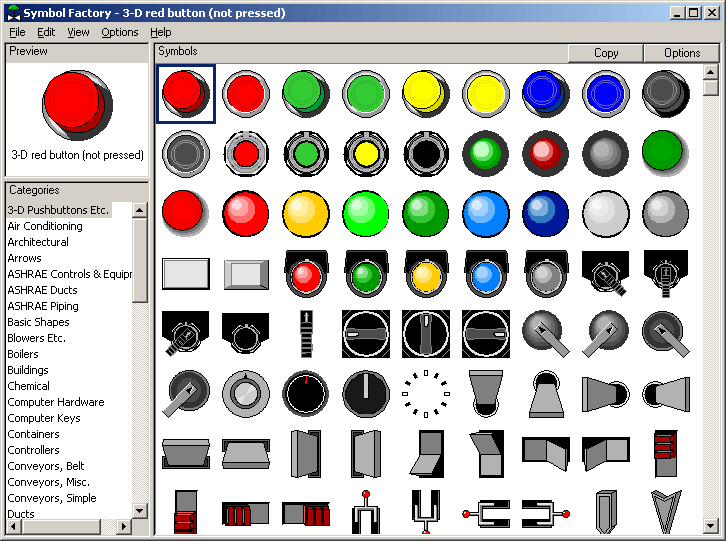Screen dimensions: 726x541
Task: Open the Edit menu
Action: [46, 32]
